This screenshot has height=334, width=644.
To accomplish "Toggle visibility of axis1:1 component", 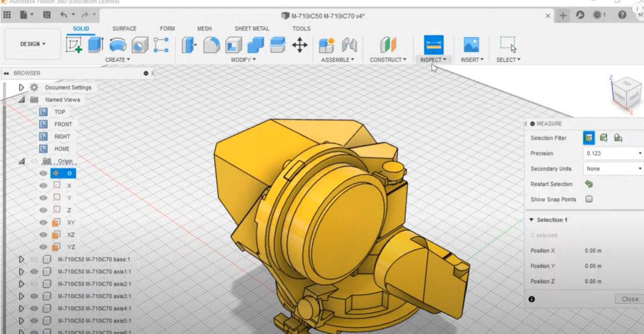I will 34,272.
